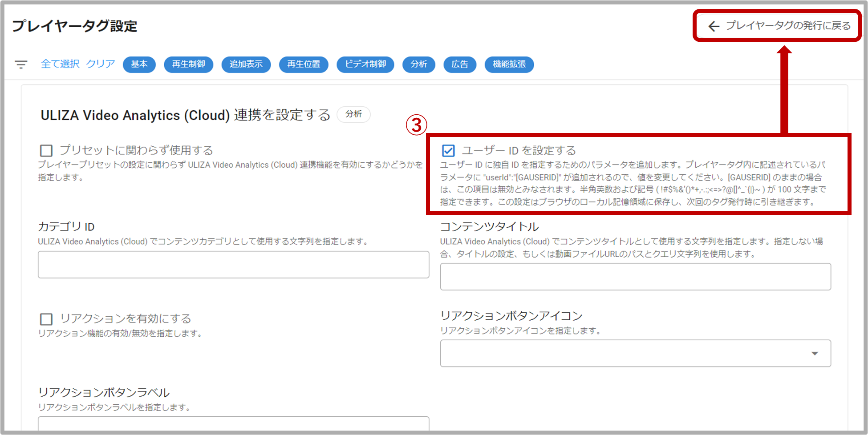Select the ビデオ制御 filter chip
Image resolution: width=868 pixels, height=435 pixels.
(x=365, y=64)
